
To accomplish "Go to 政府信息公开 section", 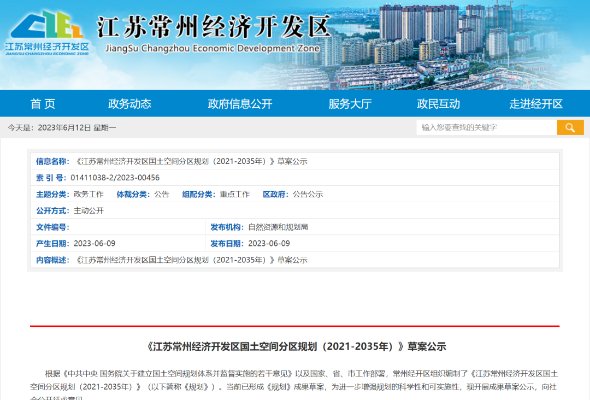I will 240,103.
